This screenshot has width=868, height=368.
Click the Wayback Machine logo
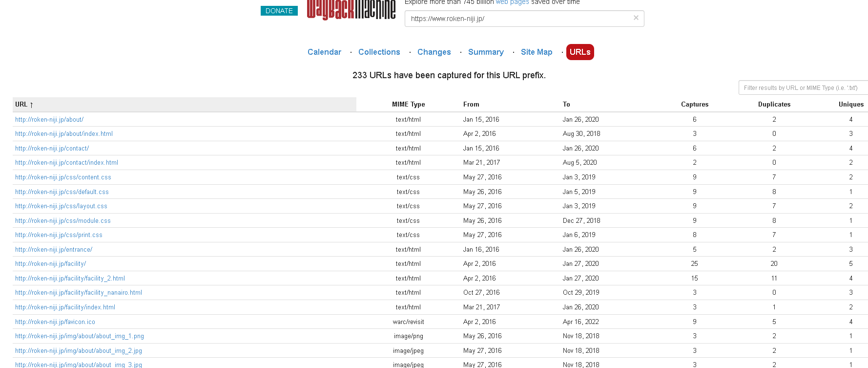pos(351,10)
